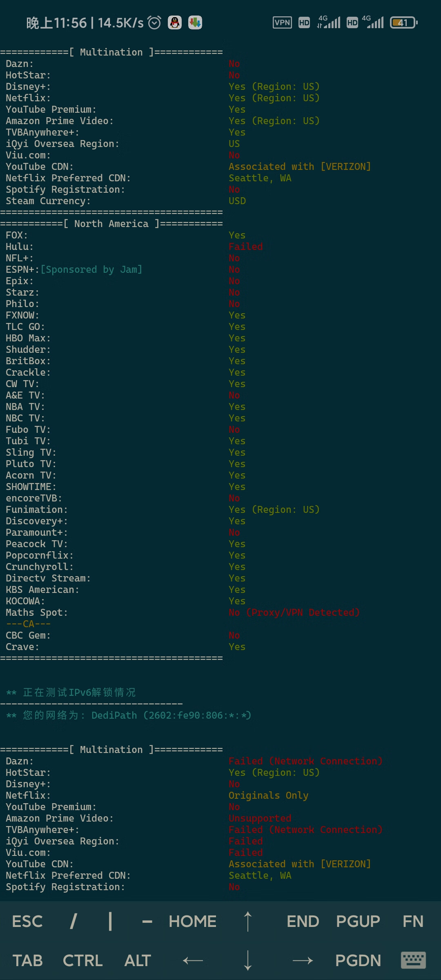Open the soft keyboard icon
The image size is (441, 980).
coord(413,960)
